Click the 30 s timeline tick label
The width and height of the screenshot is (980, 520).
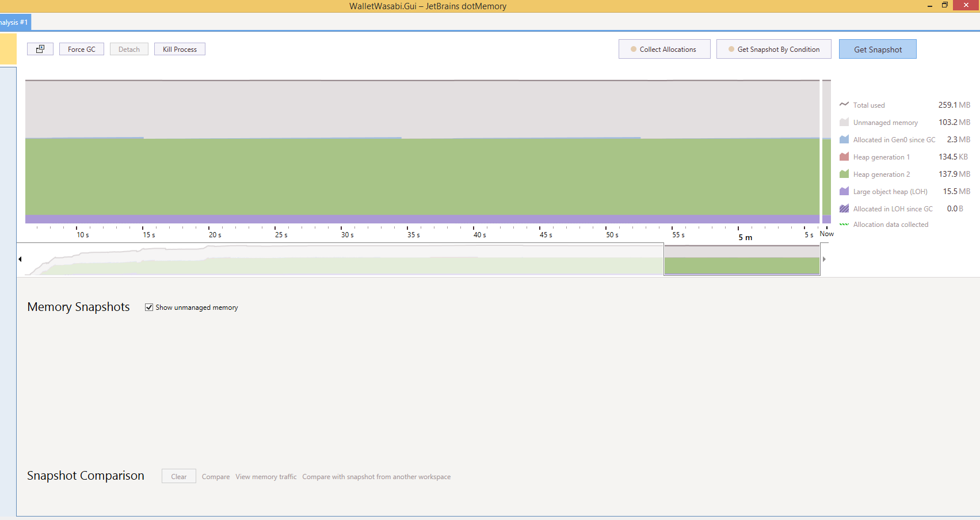point(348,235)
